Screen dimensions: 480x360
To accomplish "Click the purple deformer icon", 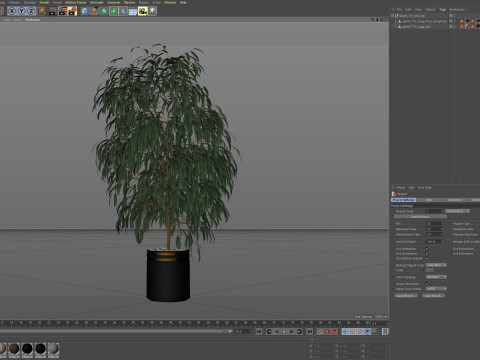I will pyautogui.click(x=123, y=11).
